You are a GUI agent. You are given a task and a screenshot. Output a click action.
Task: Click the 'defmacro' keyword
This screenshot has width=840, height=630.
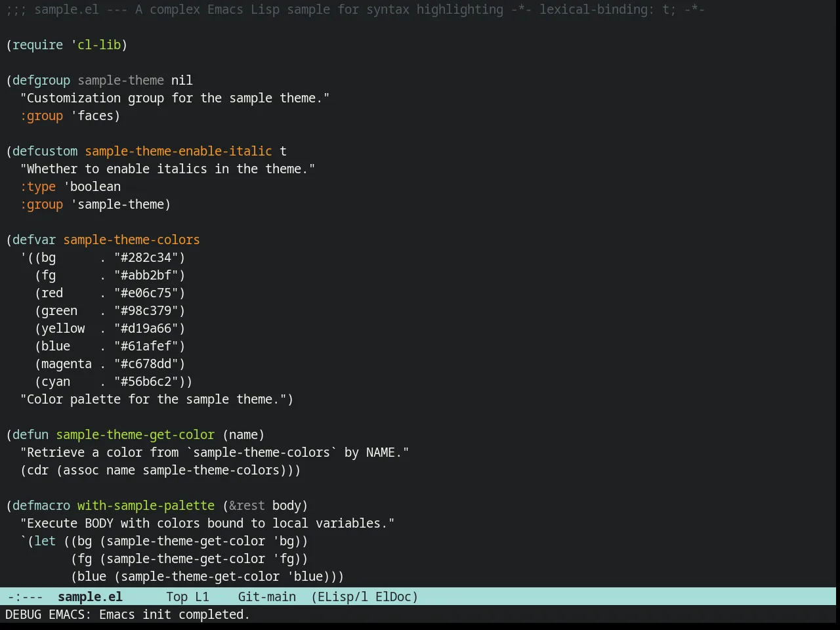tap(41, 505)
